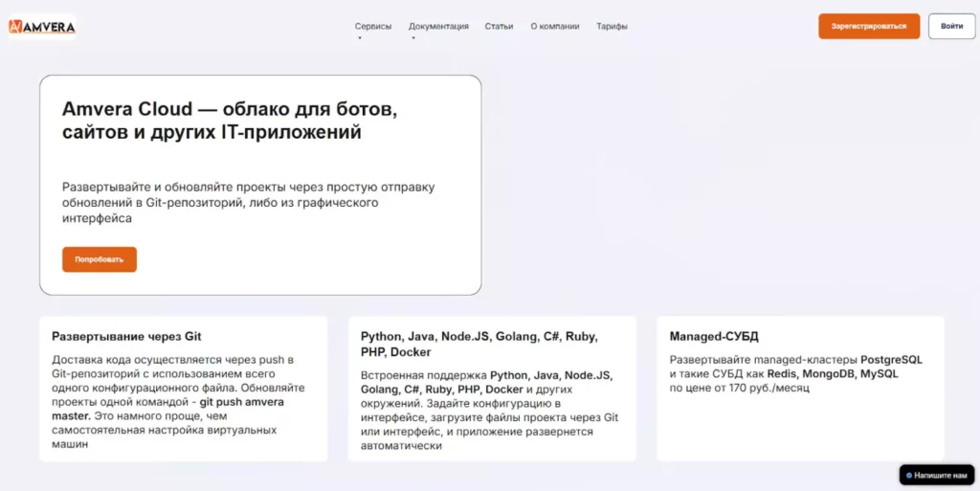The image size is (980, 491).
Task: Click the Python, Java, Node.JS card heading
Action: coord(479,345)
